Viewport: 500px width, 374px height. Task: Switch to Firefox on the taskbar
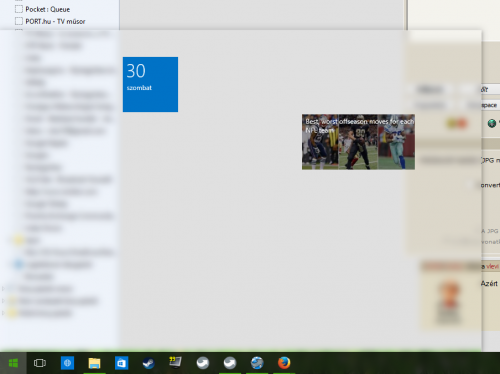point(284,363)
